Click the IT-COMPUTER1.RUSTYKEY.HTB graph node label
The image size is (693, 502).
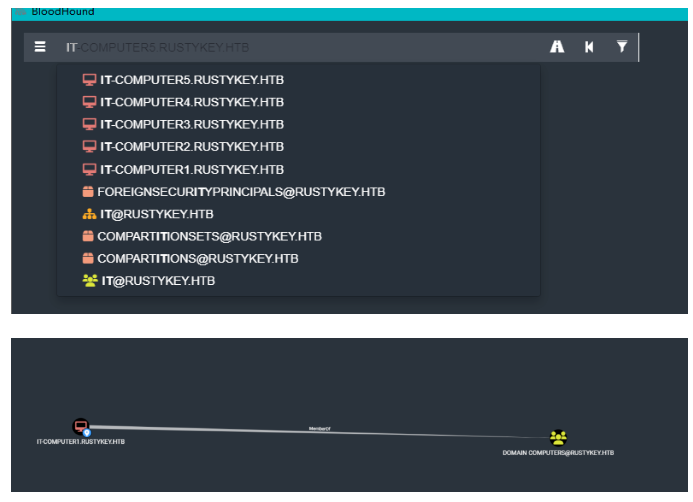pos(81,441)
